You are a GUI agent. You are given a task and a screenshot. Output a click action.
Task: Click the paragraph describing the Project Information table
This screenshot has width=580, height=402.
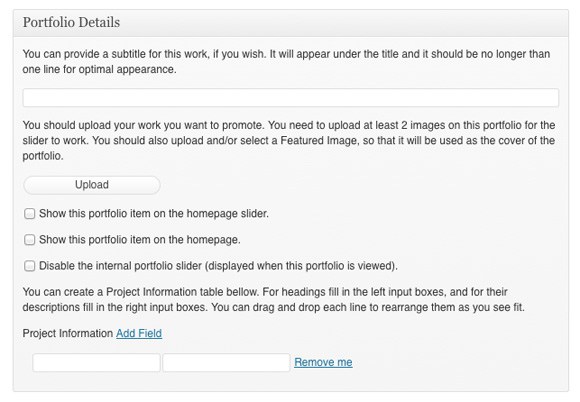tap(274, 300)
